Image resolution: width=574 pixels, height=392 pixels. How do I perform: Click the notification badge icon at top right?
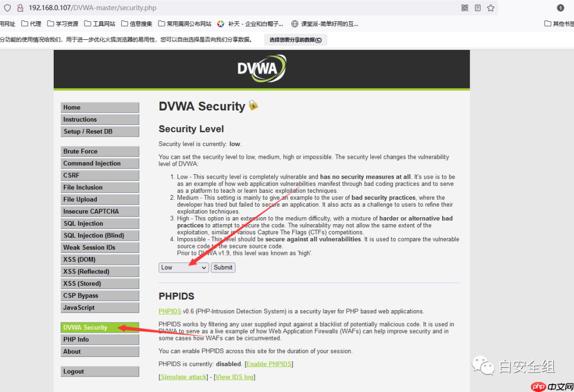560,8
